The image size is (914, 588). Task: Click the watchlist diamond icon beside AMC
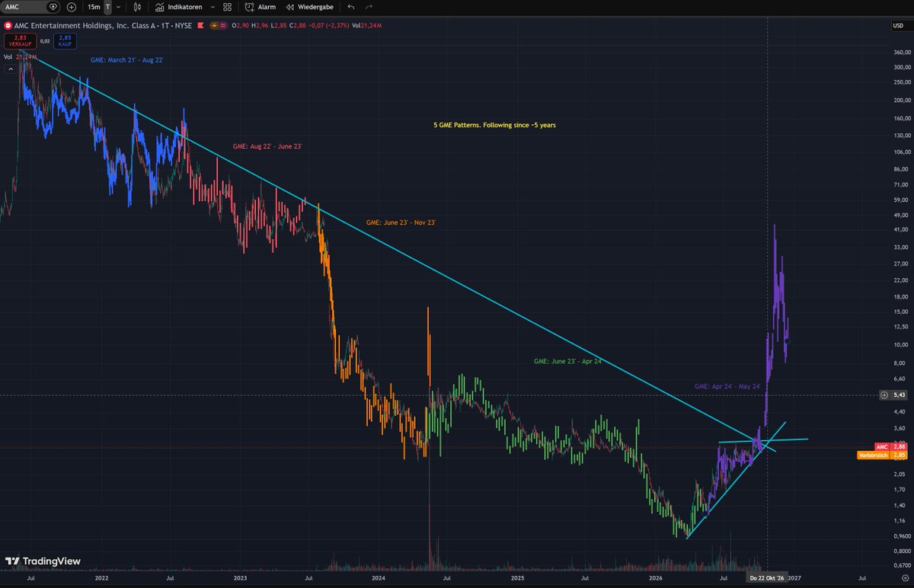(x=53, y=7)
